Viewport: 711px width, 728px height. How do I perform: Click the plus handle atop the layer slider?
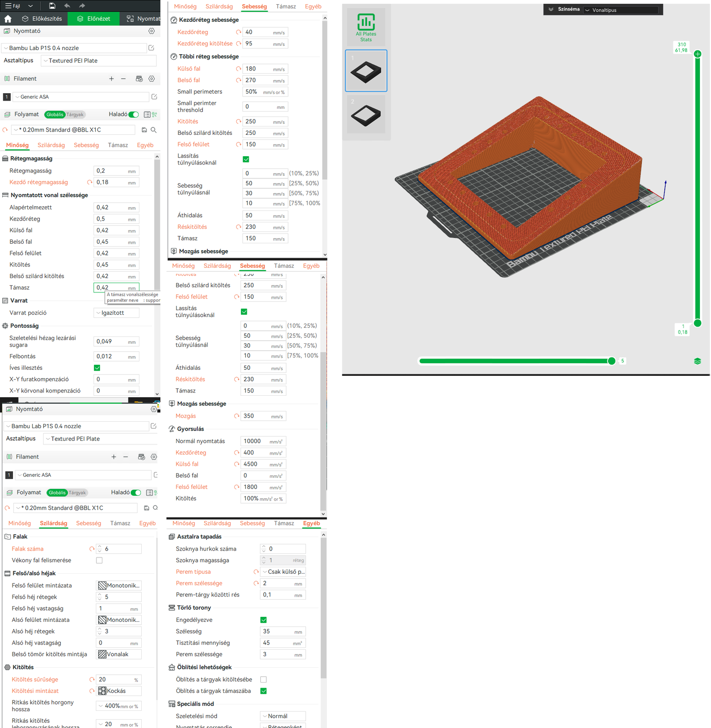(698, 54)
